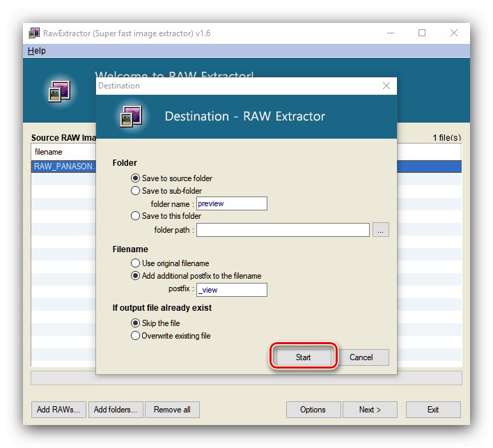Image resolution: width=493 pixels, height=448 pixels.
Task: Open the Help menu
Action: point(37,51)
